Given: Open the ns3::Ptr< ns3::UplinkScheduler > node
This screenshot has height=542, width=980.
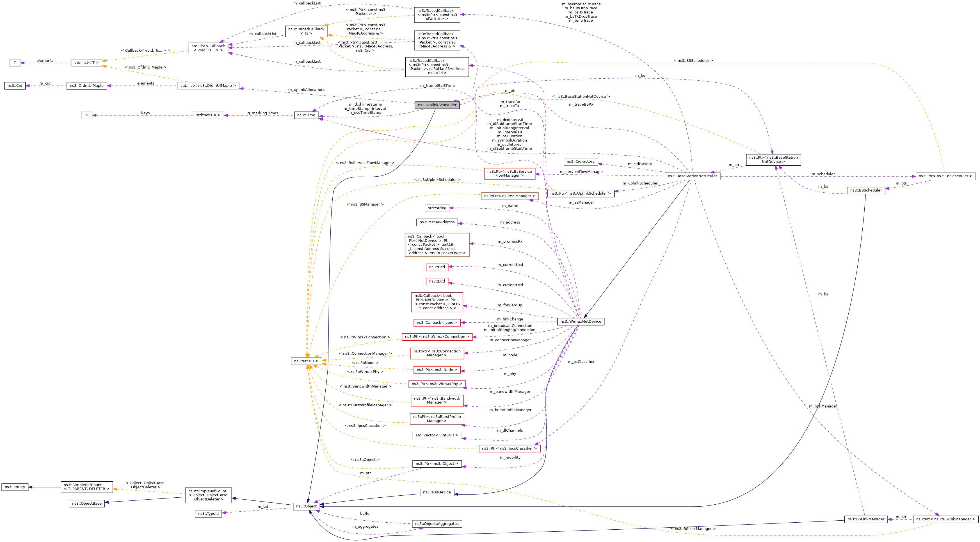Looking at the screenshot, I should coord(580,194).
